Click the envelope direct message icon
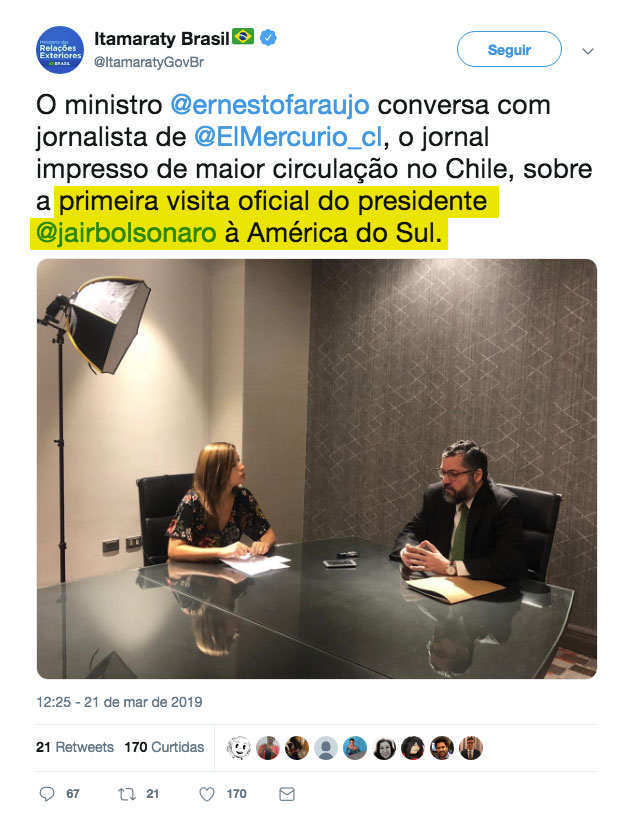The image size is (633, 831). (x=287, y=794)
